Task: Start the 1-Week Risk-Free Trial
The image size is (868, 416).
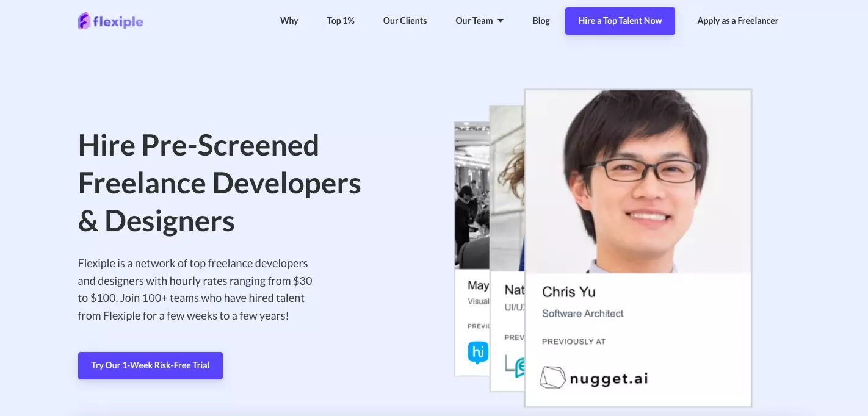Action: (x=150, y=365)
